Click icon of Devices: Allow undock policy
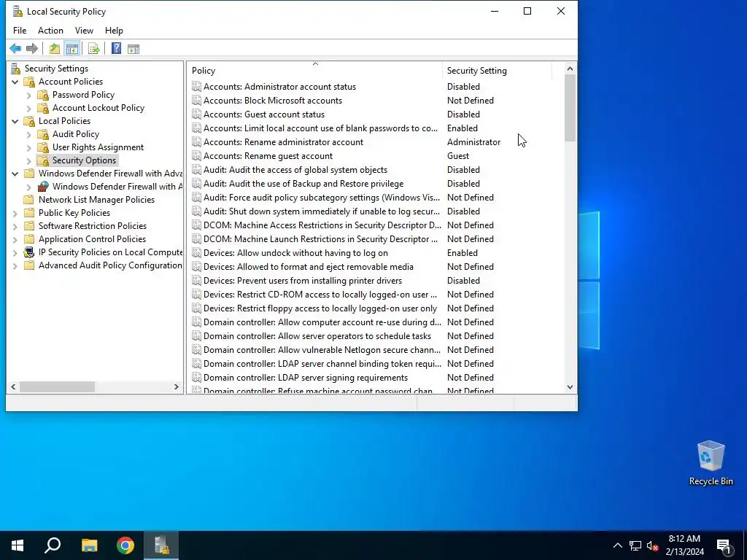 pos(196,253)
